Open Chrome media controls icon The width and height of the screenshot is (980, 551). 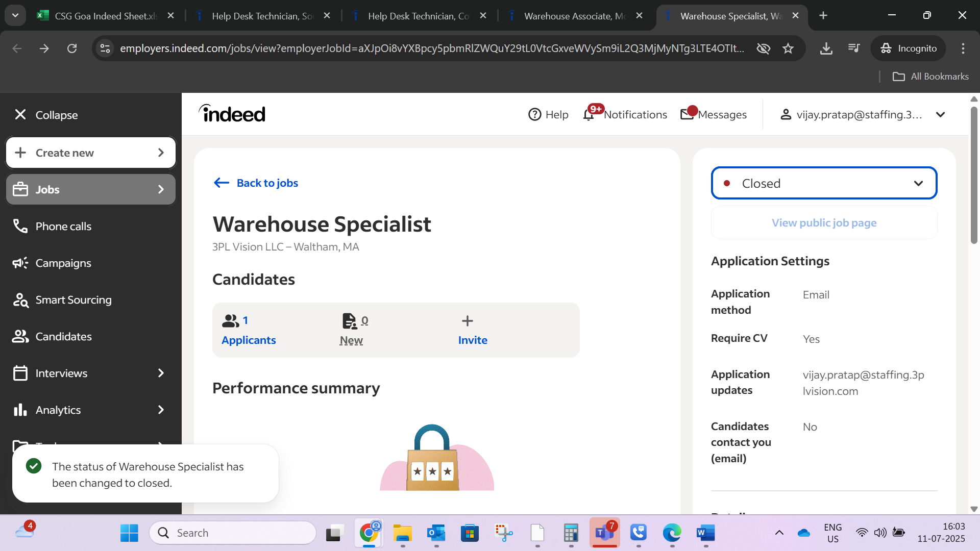point(854,48)
